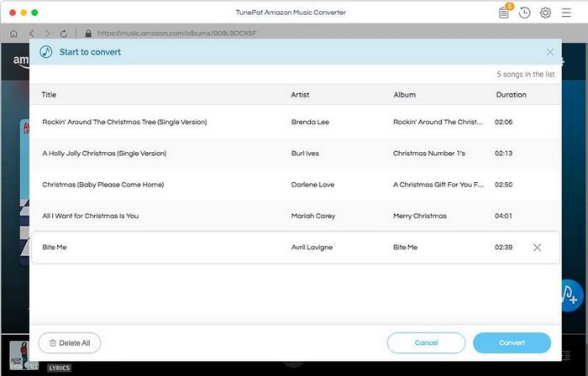Click album Merry Christmas
588x376 pixels.
(x=420, y=216)
